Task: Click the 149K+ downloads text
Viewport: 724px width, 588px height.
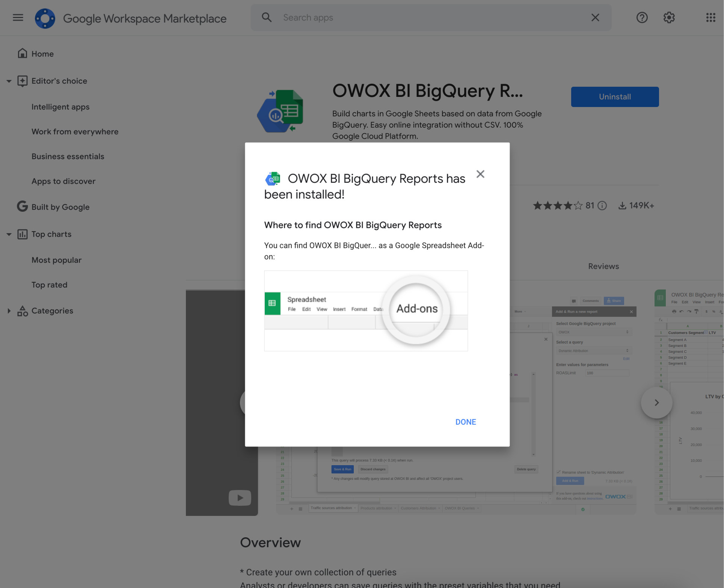Action: [641, 205]
